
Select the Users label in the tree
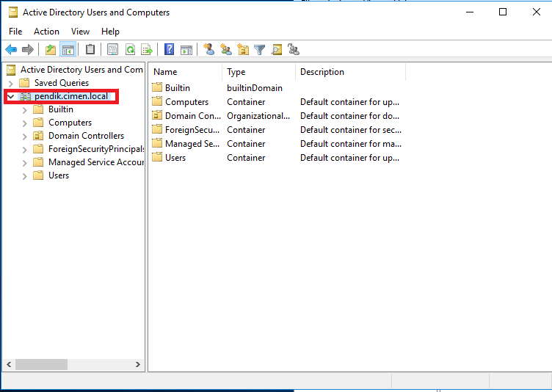pyautogui.click(x=59, y=175)
